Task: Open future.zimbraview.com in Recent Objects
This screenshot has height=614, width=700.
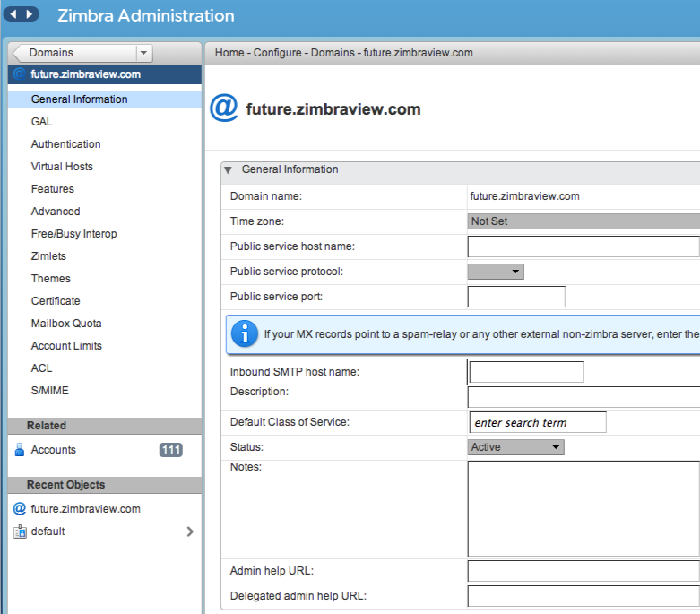Action: click(x=85, y=508)
